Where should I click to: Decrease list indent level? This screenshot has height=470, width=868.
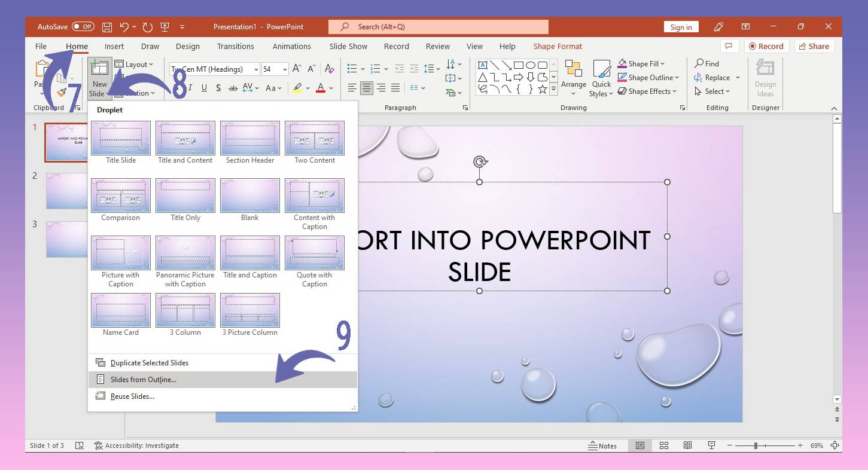399,69
